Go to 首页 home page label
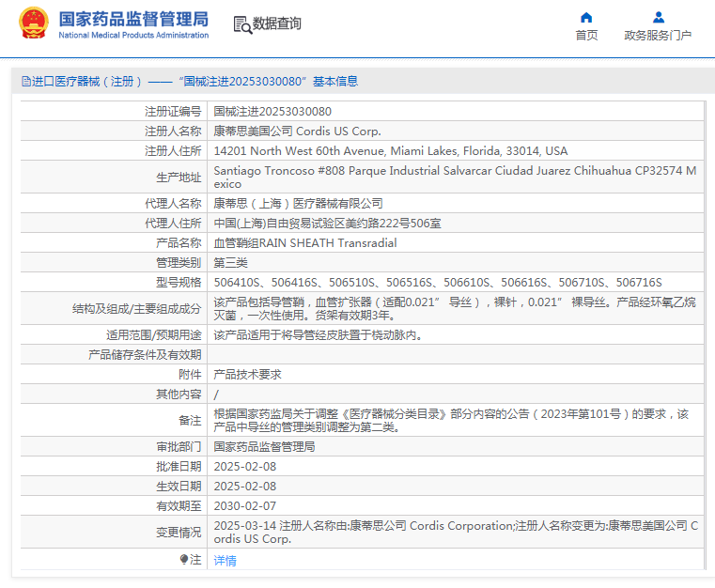This screenshot has height=588, width=715. point(586,36)
